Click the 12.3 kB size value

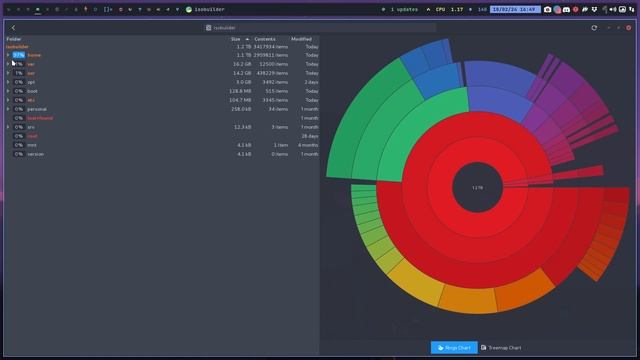point(242,127)
